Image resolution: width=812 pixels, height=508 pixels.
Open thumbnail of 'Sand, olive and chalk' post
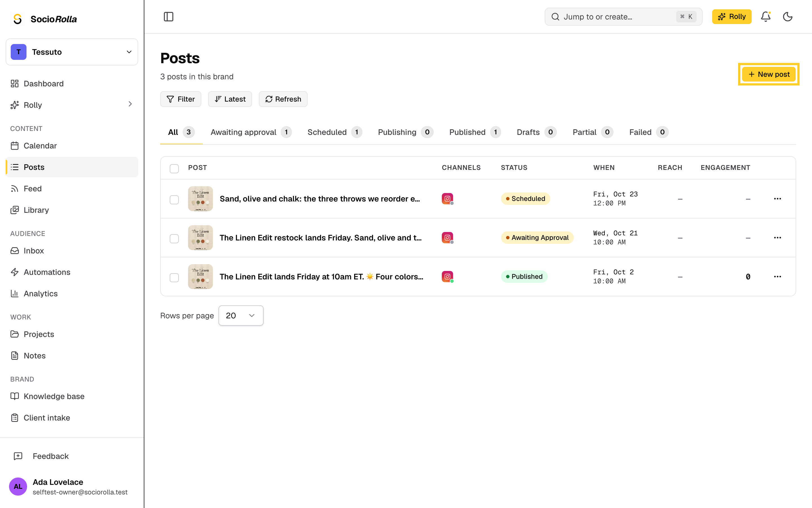(x=200, y=199)
